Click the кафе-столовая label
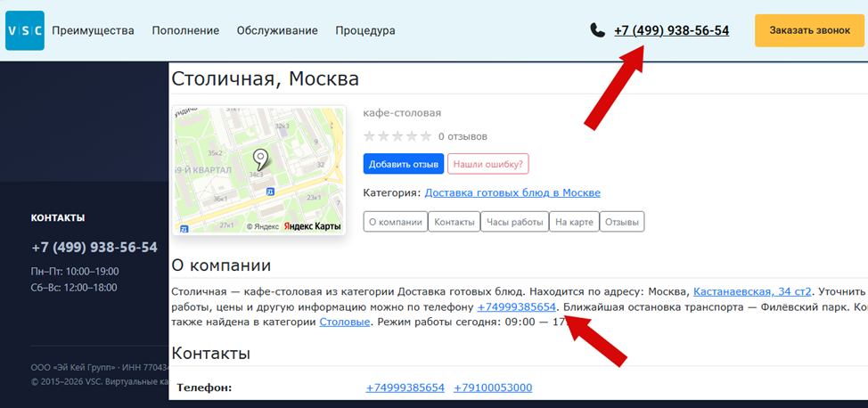This screenshot has width=868, height=408. pyautogui.click(x=402, y=113)
